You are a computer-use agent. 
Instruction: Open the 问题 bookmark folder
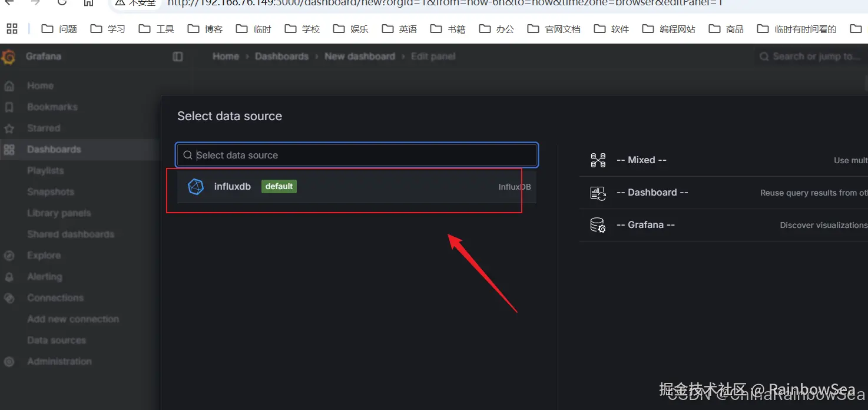pos(59,29)
